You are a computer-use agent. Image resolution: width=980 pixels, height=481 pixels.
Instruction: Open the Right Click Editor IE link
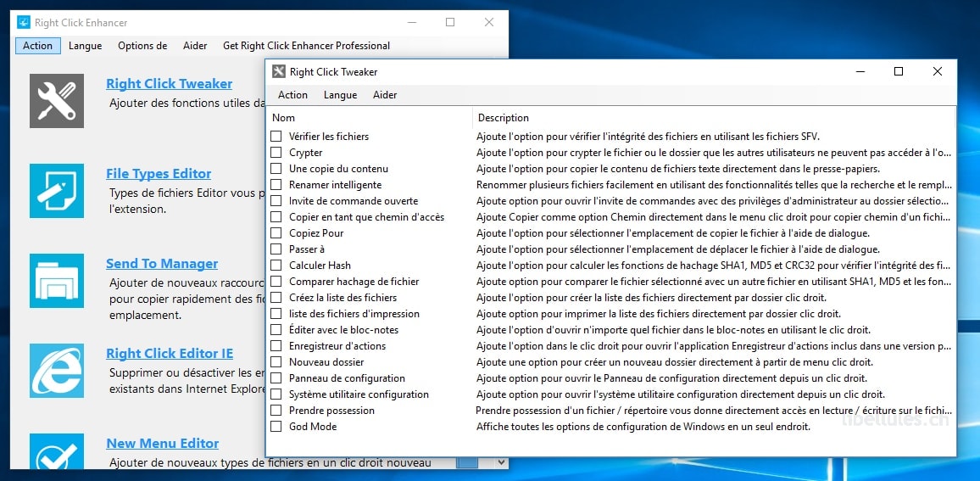[x=170, y=354]
